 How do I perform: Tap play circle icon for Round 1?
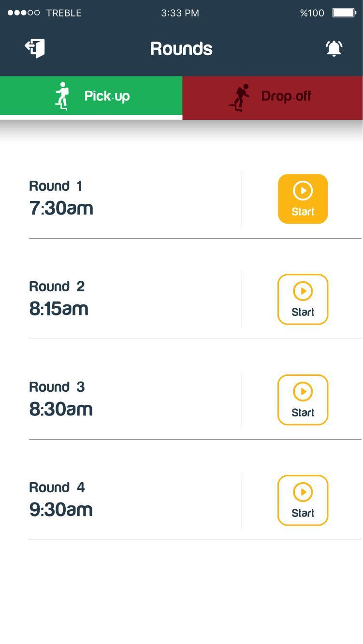[x=303, y=191]
